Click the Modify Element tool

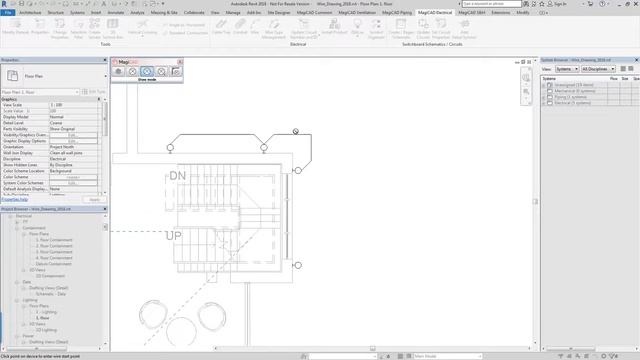click(x=16, y=27)
